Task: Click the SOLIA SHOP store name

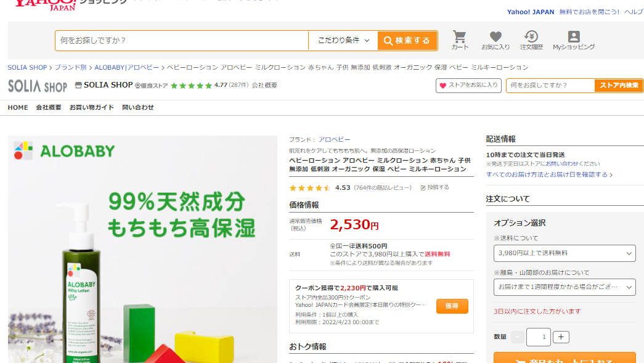Action: point(108,85)
